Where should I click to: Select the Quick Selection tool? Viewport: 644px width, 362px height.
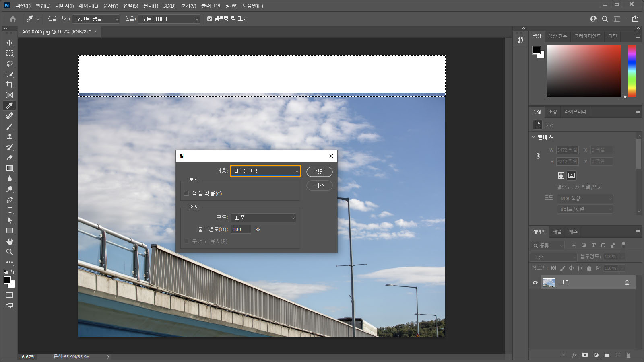pos(10,74)
